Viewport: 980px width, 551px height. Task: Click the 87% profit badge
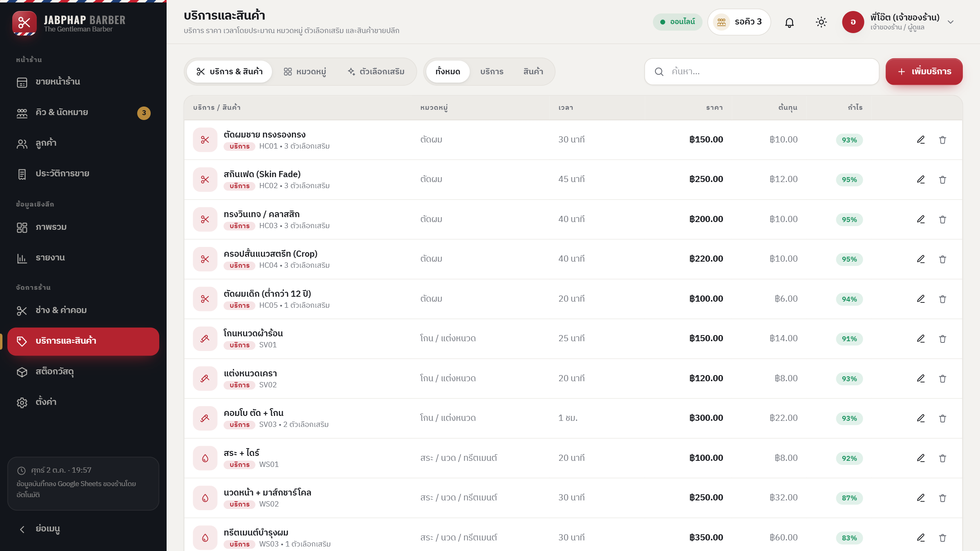tap(849, 498)
